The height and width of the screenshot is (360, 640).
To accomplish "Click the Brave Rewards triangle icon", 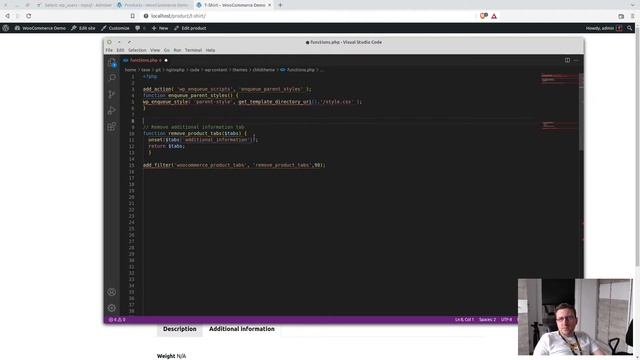I will [x=494, y=16].
